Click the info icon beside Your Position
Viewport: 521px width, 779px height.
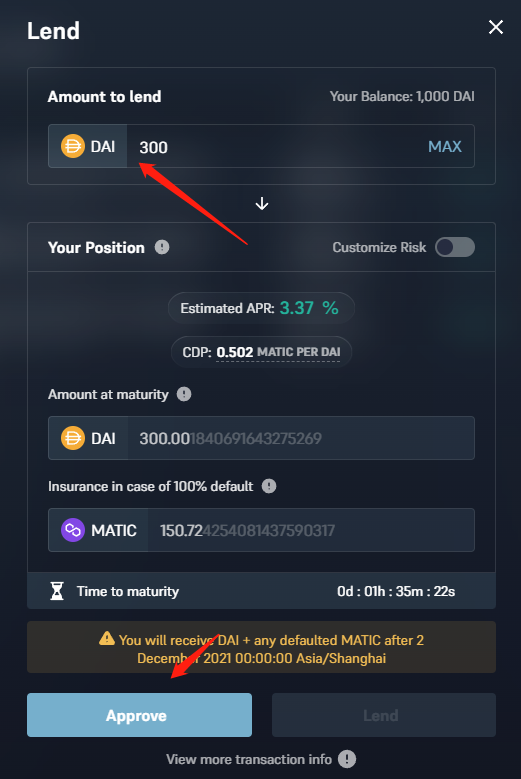click(162, 247)
